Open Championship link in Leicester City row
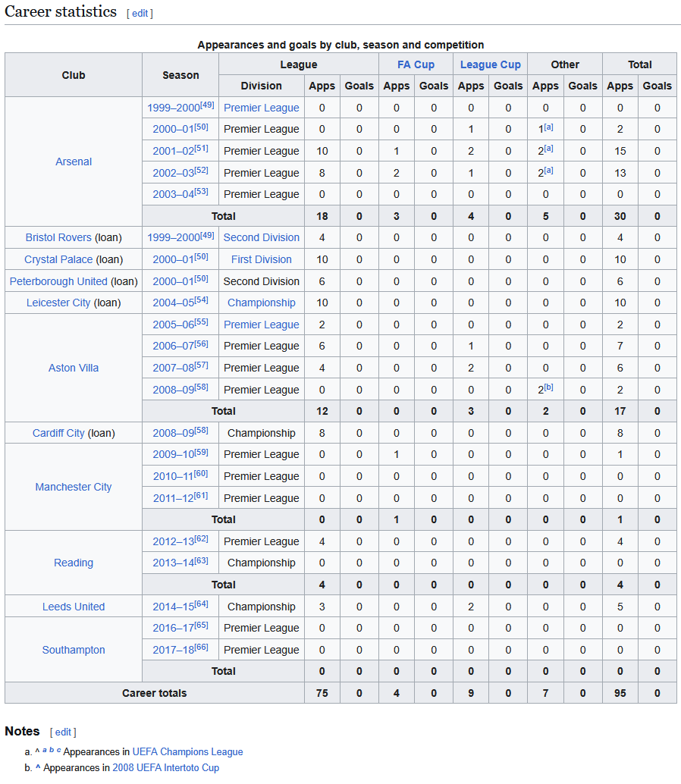The height and width of the screenshot is (784, 681). pos(262,303)
